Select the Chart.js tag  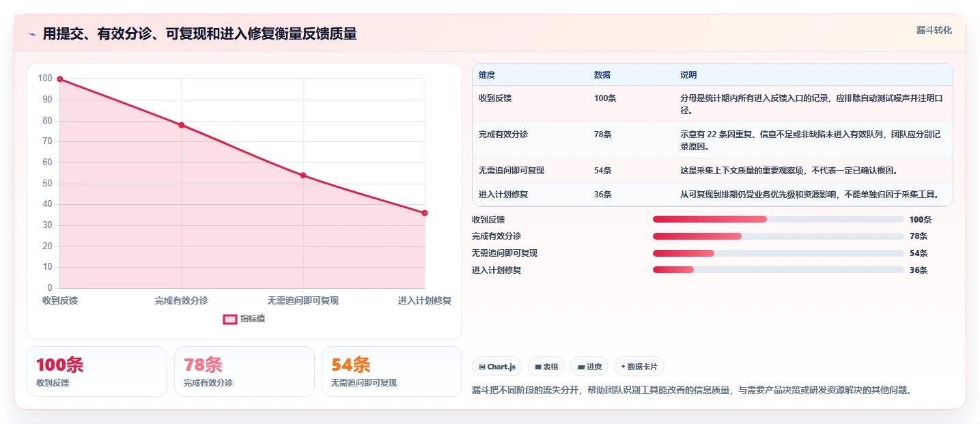(x=497, y=367)
